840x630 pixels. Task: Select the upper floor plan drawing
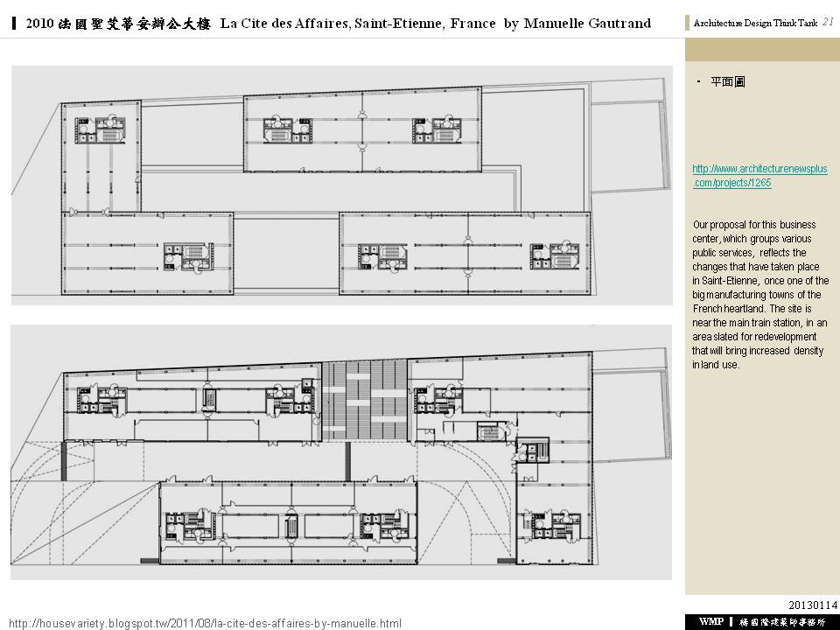[x=341, y=185]
